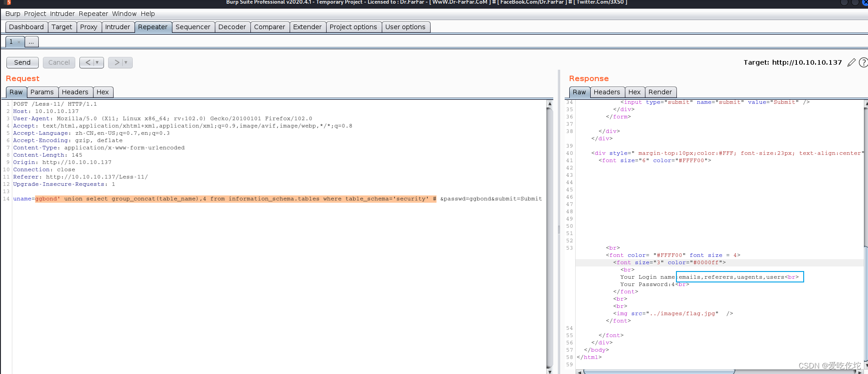
Task: Open a new Repeater tab with the ellipsis
Action: [31, 42]
